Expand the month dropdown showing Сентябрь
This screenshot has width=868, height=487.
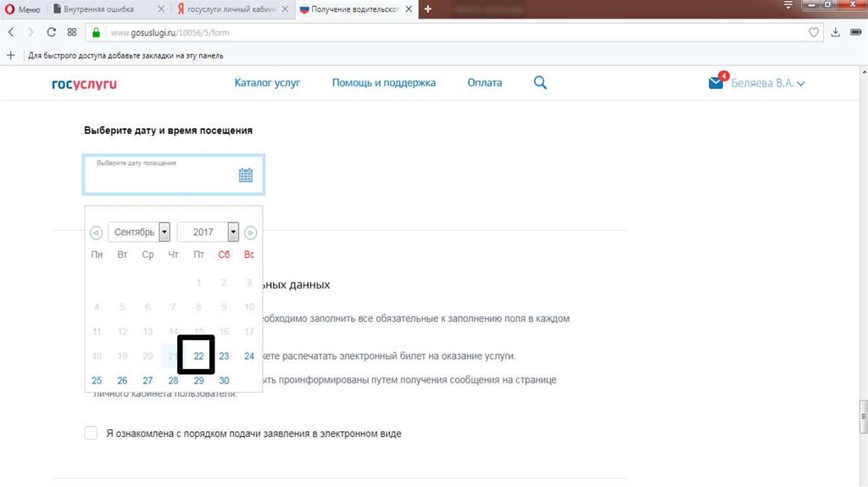pyautogui.click(x=164, y=232)
